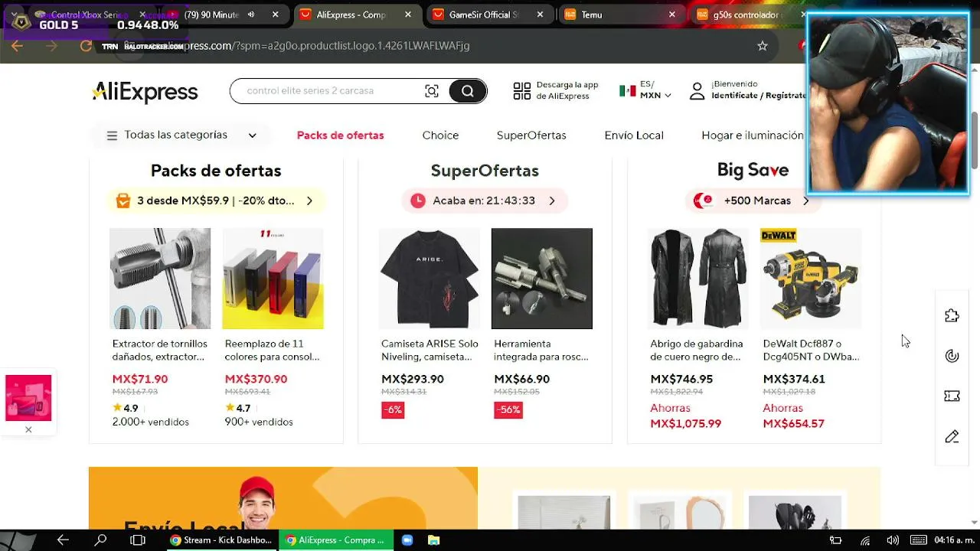Select SuperOfertas in navigation bar
Viewport: 980px width, 551px height.
coord(531,135)
